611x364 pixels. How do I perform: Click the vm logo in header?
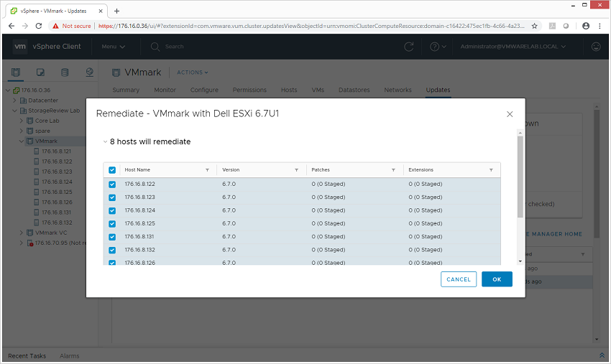click(x=20, y=47)
